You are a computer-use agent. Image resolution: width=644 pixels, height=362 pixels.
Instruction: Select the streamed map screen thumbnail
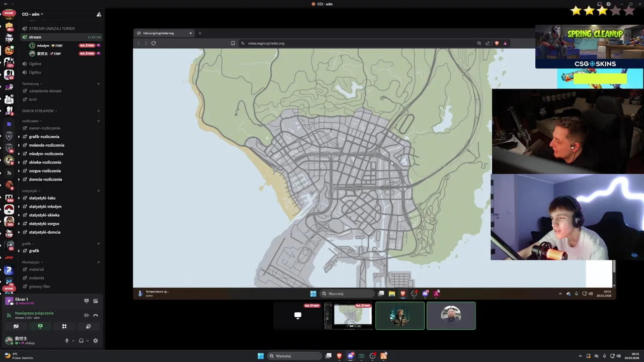click(x=349, y=316)
